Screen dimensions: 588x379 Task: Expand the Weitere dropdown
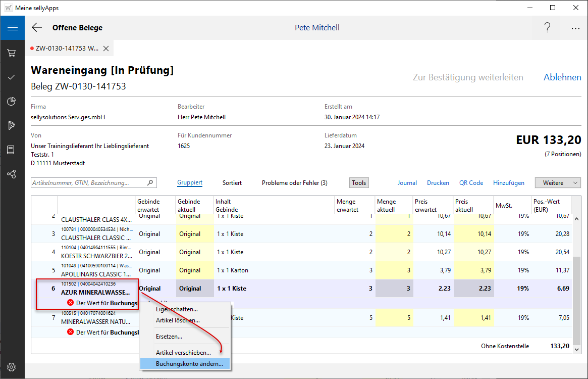coord(558,183)
